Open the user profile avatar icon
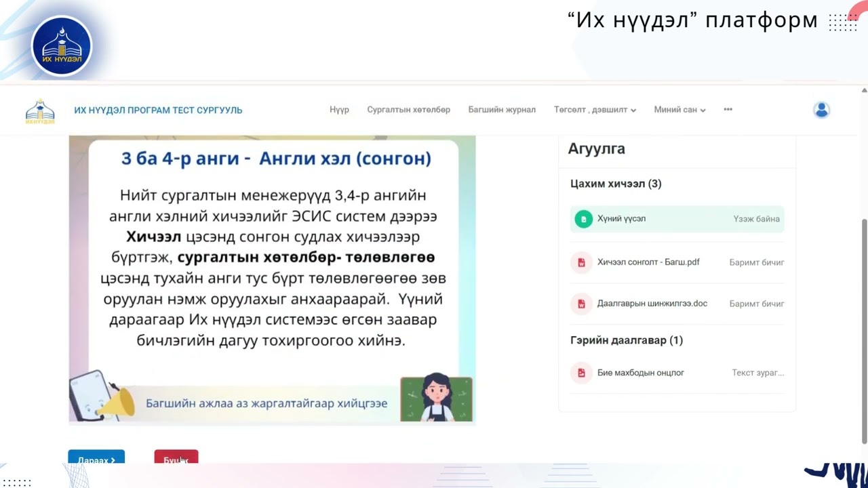This screenshot has height=488, width=868. point(821,110)
